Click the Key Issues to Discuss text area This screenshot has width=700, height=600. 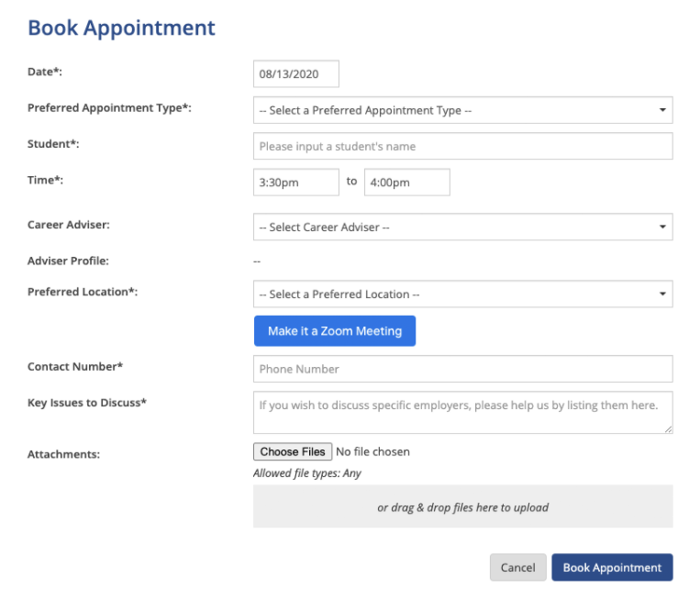pyautogui.click(x=462, y=412)
